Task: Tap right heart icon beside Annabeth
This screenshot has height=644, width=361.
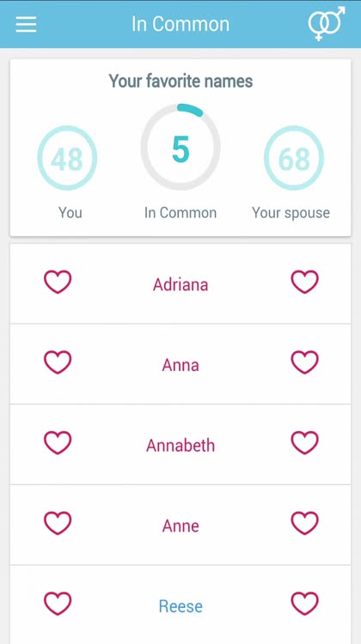Action: (304, 443)
